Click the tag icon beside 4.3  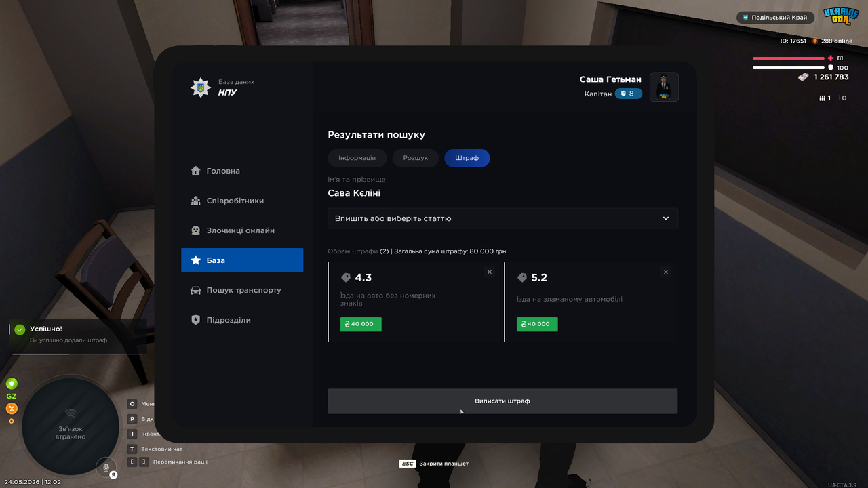tap(346, 278)
